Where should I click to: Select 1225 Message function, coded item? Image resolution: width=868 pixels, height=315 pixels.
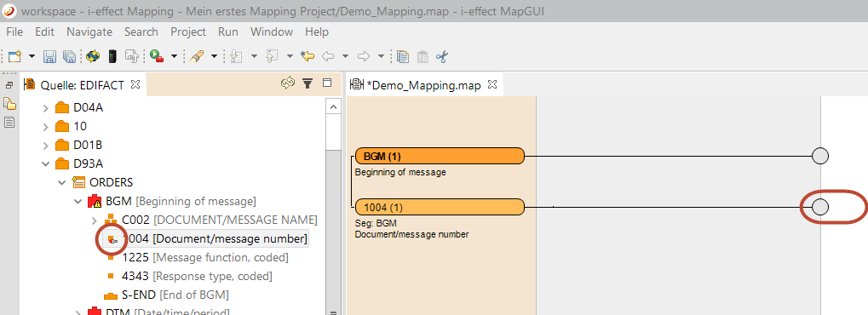pyautogui.click(x=205, y=257)
